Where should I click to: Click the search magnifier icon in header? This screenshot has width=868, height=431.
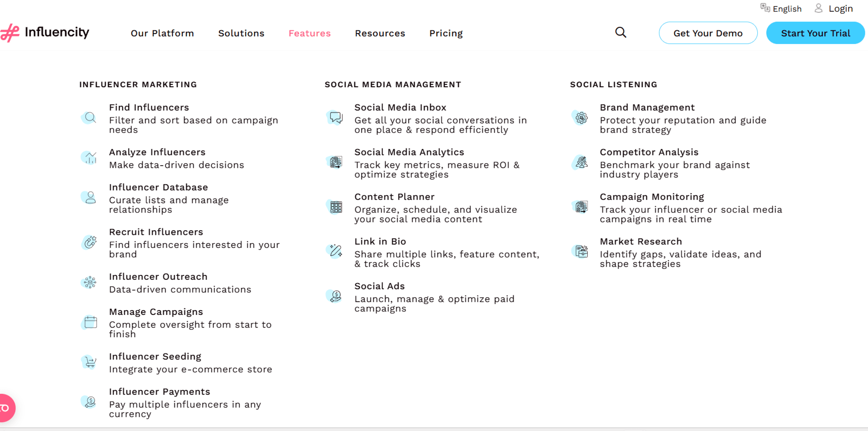(620, 33)
